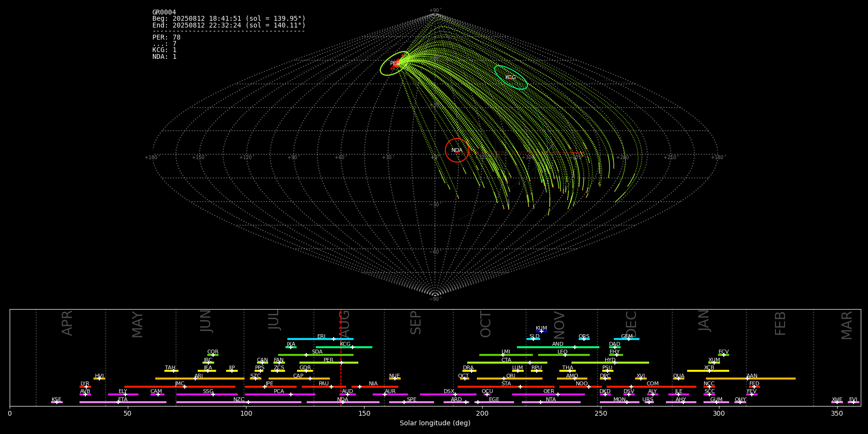Click the XHE shower bar
Screen dimensions: 868x434
[x=837, y=402]
